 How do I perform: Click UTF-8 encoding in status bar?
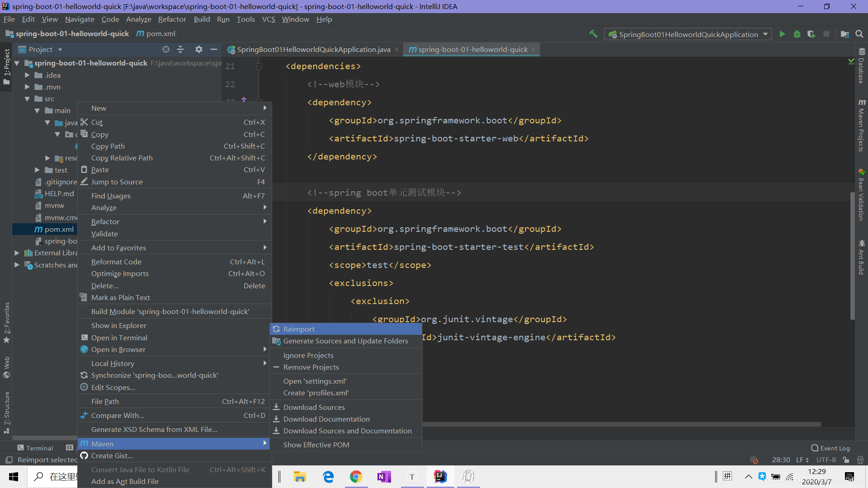826,460
